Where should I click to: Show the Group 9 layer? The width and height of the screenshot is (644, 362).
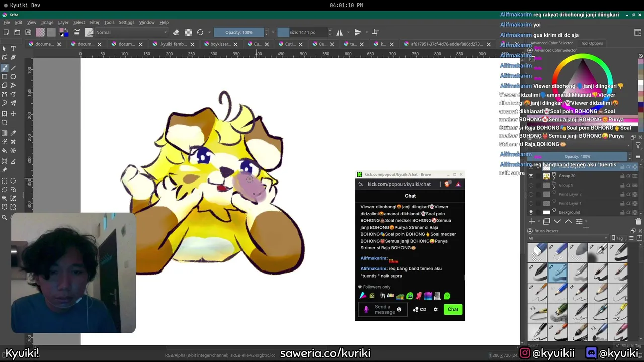click(531, 185)
